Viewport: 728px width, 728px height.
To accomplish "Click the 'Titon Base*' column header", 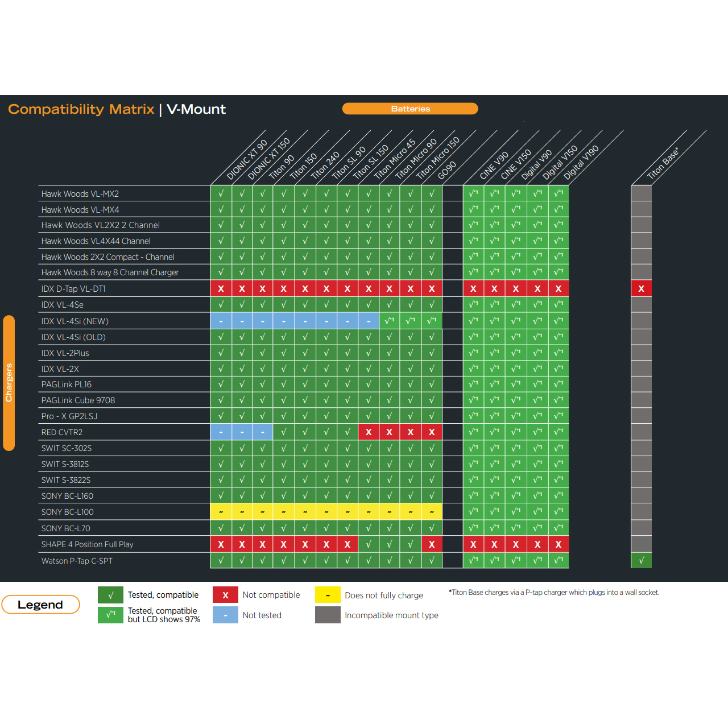I will click(663, 163).
